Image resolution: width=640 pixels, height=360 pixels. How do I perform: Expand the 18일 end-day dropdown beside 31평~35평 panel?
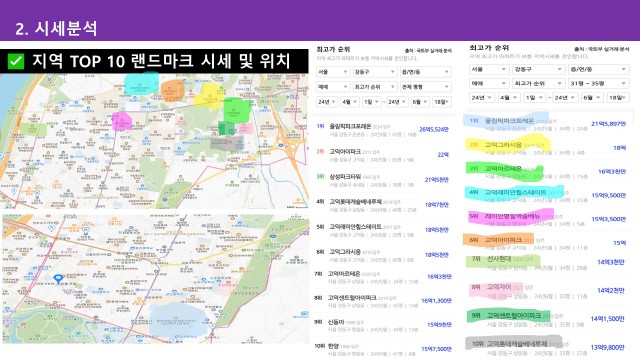pos(618,98)
